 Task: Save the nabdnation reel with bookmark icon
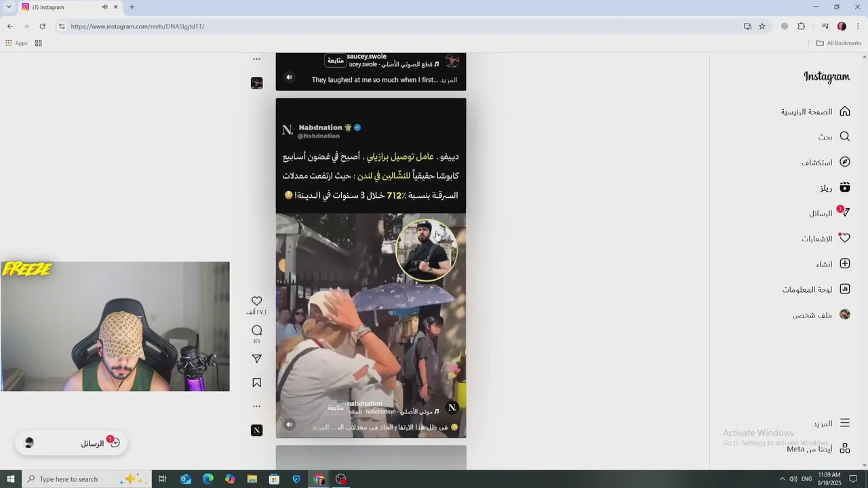(256, 383)
